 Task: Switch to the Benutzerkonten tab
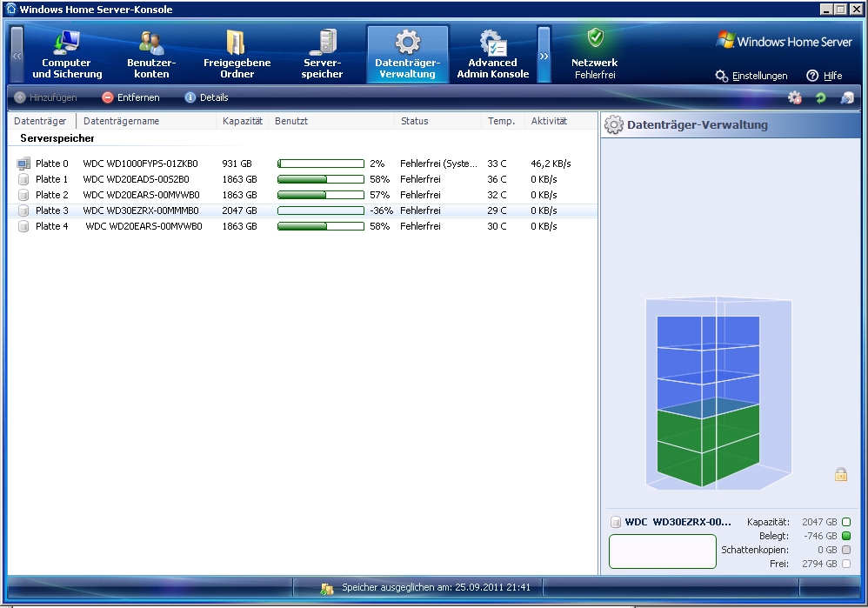coord(151,55)
